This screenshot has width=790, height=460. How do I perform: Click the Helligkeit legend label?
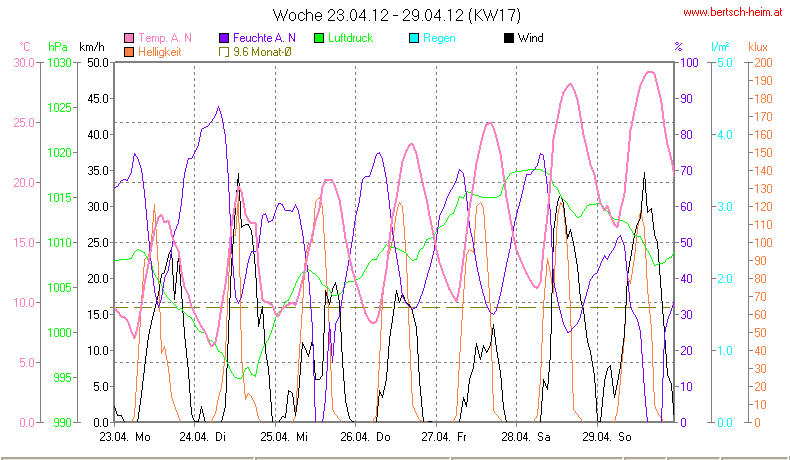[x=160, y=52]
